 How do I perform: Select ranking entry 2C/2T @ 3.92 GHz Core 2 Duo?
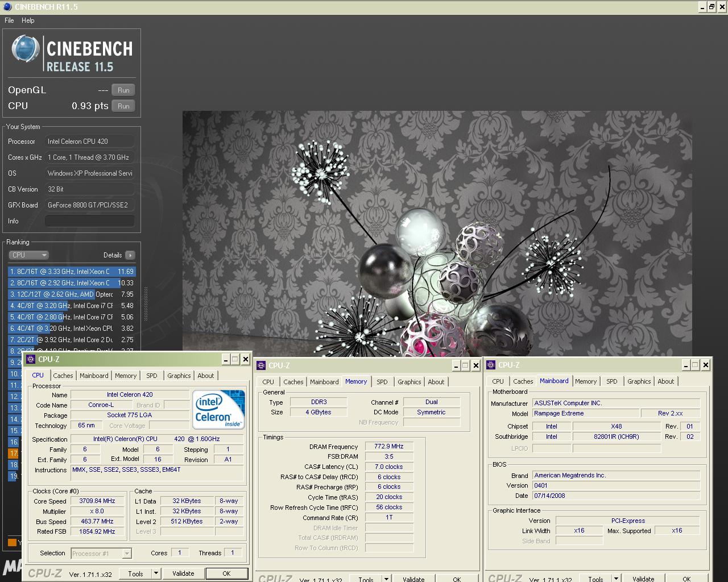(x=72, y=340)
